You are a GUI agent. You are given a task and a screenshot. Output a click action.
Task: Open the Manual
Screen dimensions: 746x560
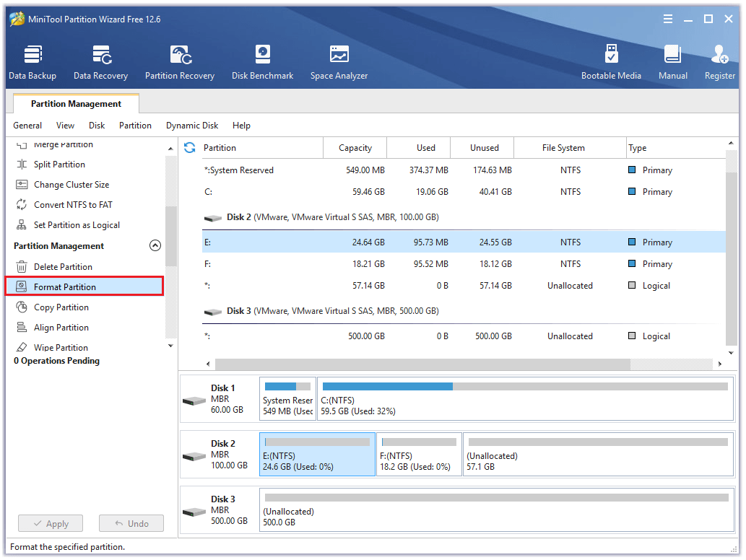672,61
